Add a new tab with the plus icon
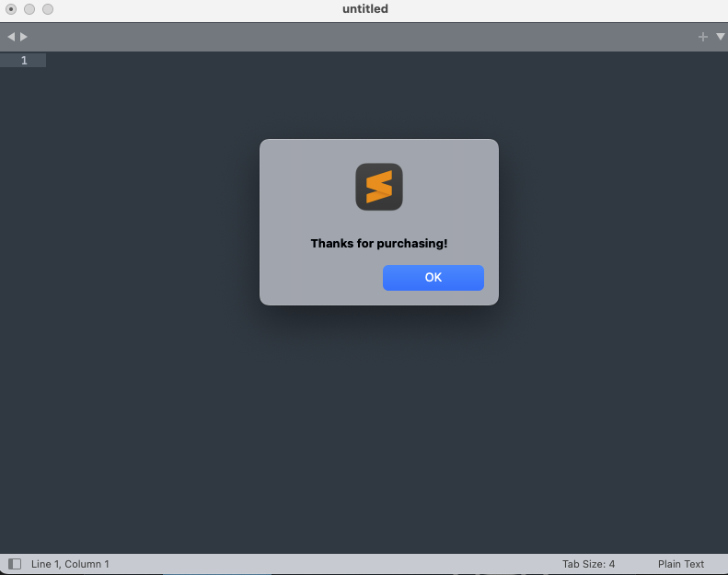 coord(703,37)
